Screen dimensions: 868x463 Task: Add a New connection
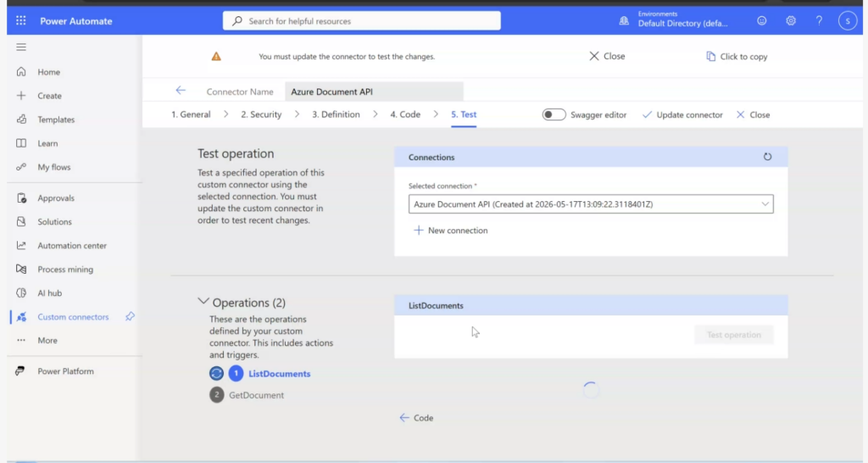451,231
